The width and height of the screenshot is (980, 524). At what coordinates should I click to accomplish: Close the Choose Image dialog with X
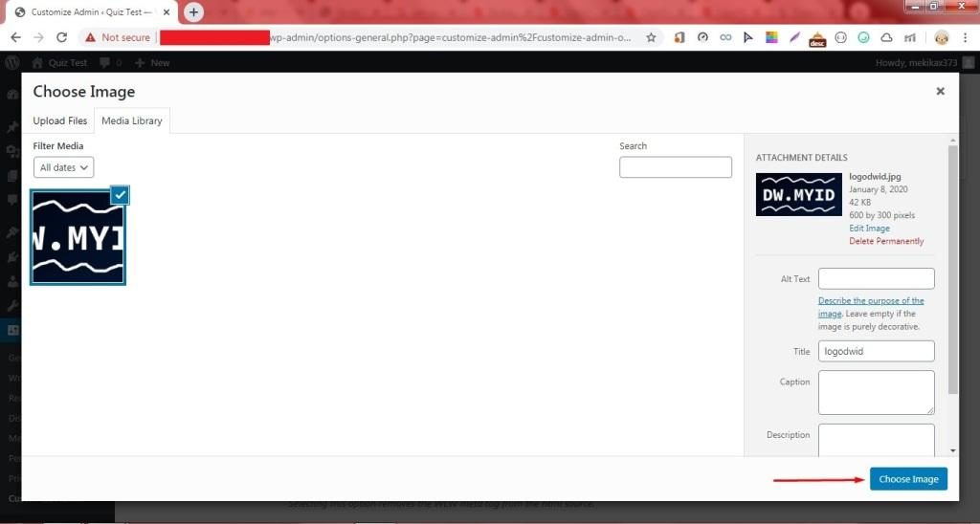940,91
